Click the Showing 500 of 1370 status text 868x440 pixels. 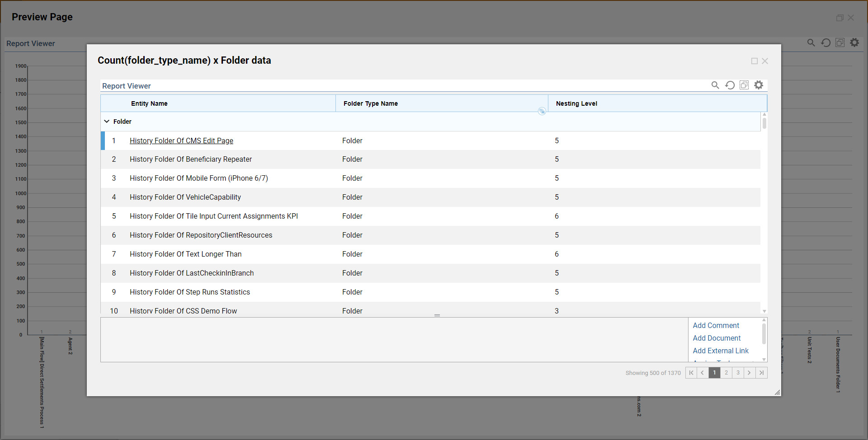[x=653, y=373]
